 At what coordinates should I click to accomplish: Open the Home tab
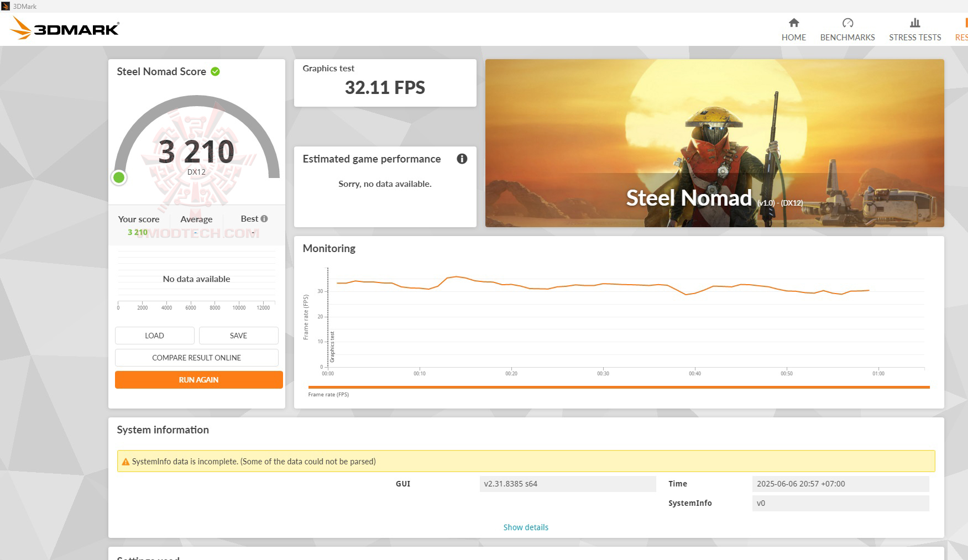coord(793,29)
